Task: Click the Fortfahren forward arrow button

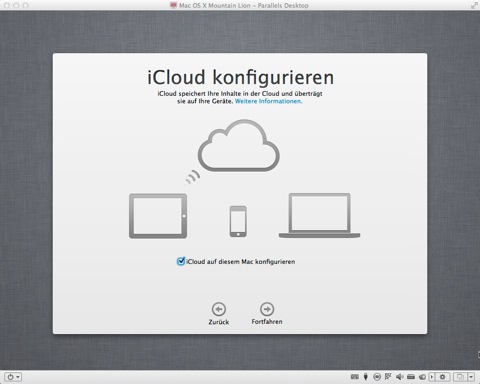Action: (267, 309)
